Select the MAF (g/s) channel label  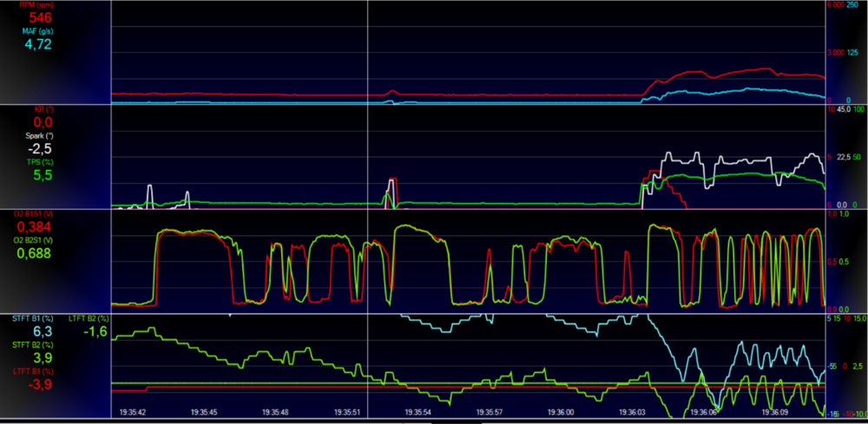[x=37, y=30]
